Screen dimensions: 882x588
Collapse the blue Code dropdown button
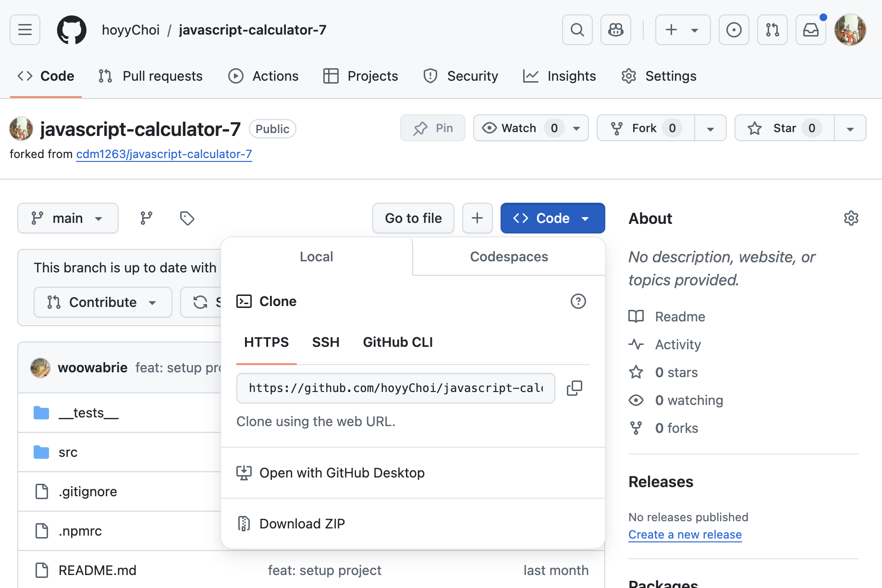point(553,218)
